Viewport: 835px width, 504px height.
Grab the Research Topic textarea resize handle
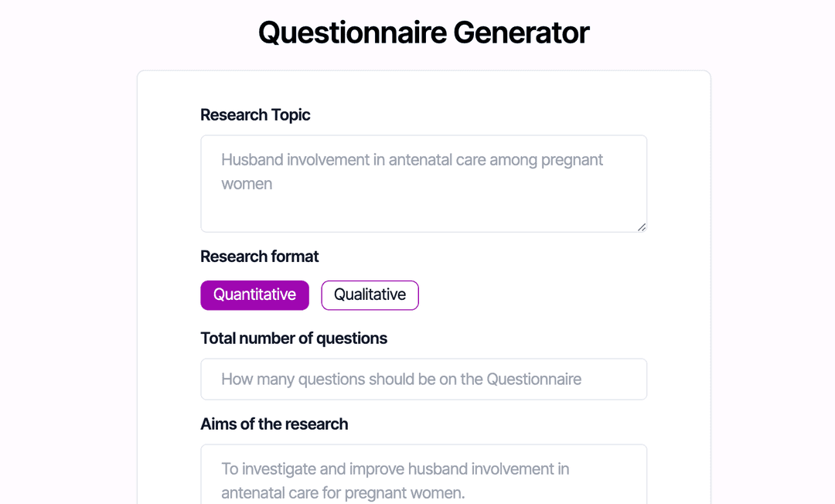pos(642,226)
